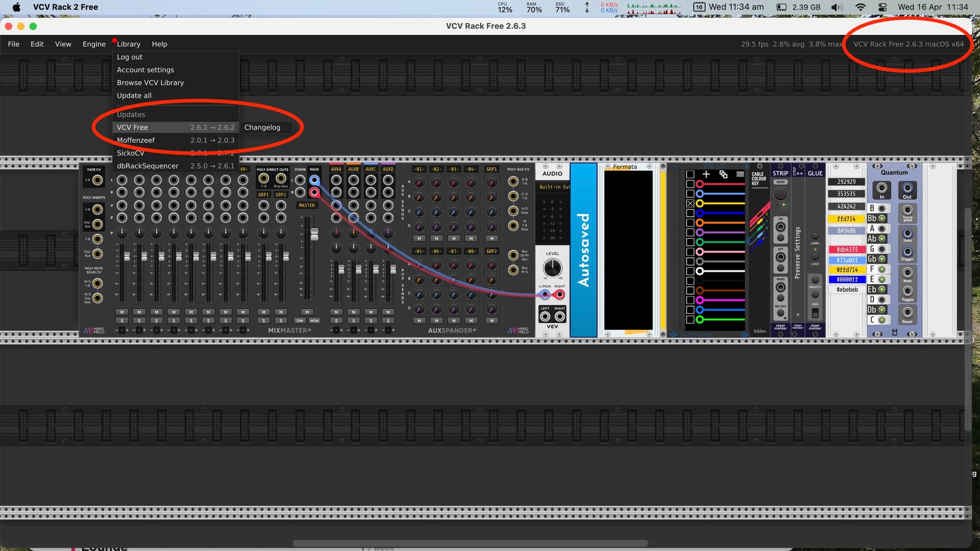Screen dimensions: 980x551
Task: Click the red MAIN right output jack on MixMaster
Action: point(314,192)
